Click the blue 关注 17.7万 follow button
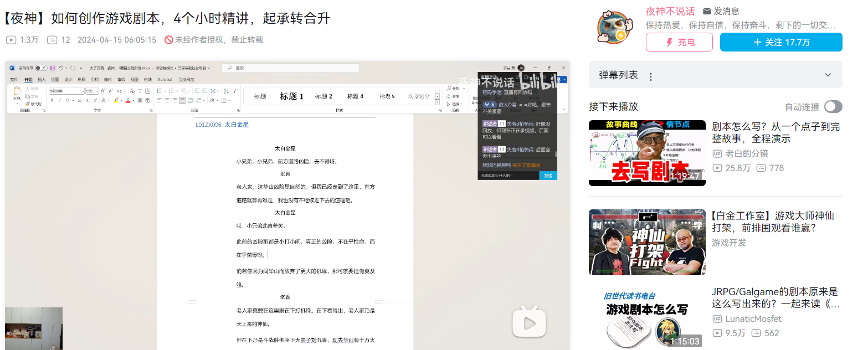Image resolution: width=868 pixels, height=350 pixels. point(780,42)
